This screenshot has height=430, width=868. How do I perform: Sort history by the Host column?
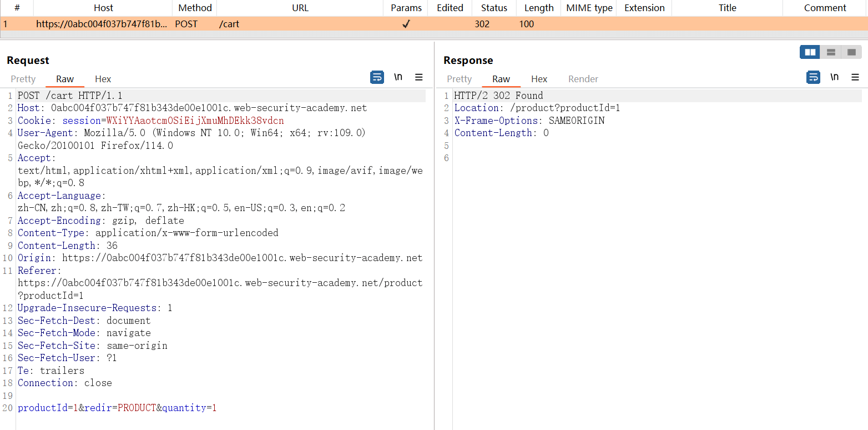point(103,8)
